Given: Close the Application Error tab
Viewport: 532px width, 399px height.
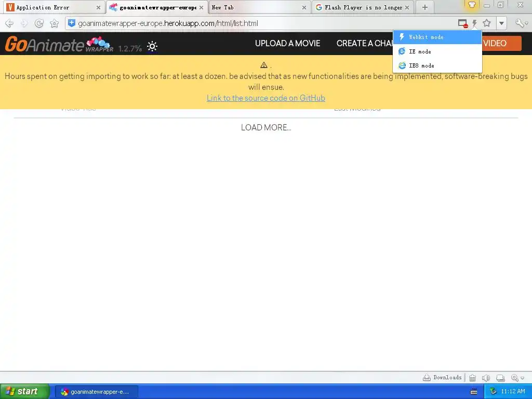Looking at the screenshot, I should [98, 7].
